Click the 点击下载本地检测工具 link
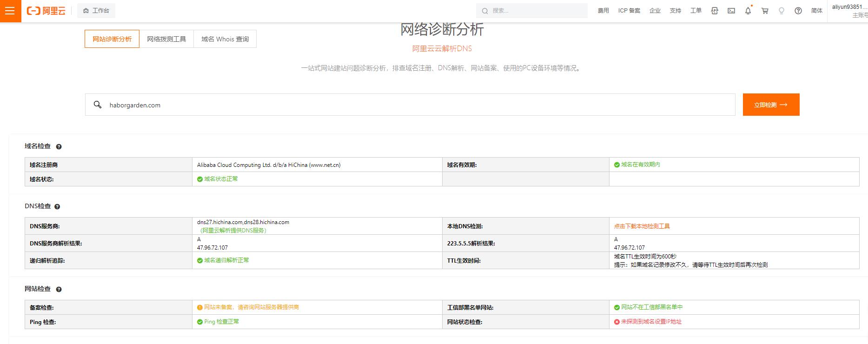The image size is (868, 344). pyautogui.click(x=642, y=226)
